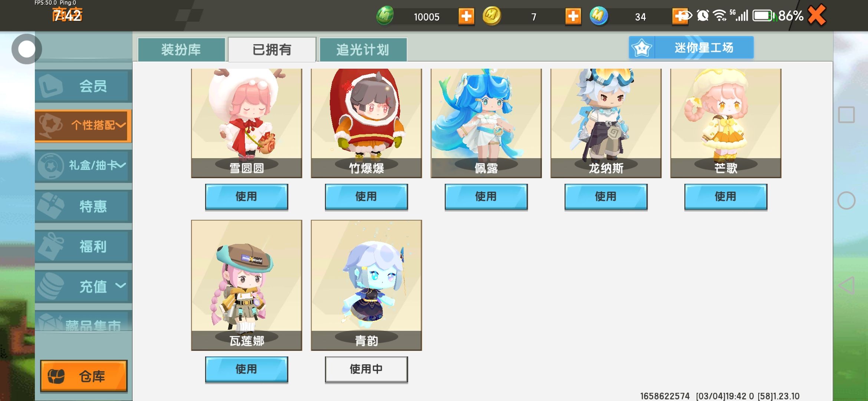
Task: Add more green mini beans with plus icon
Action: (x=466, y=16)
